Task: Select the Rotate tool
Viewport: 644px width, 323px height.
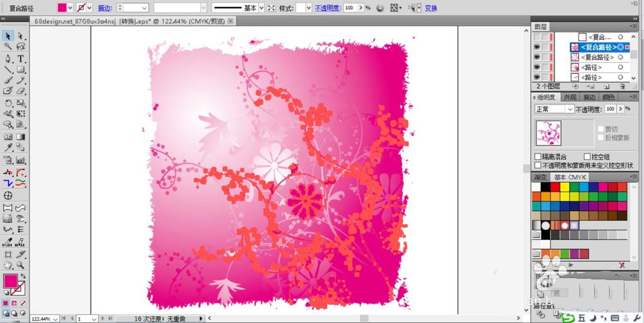Action: click(8, 103)
